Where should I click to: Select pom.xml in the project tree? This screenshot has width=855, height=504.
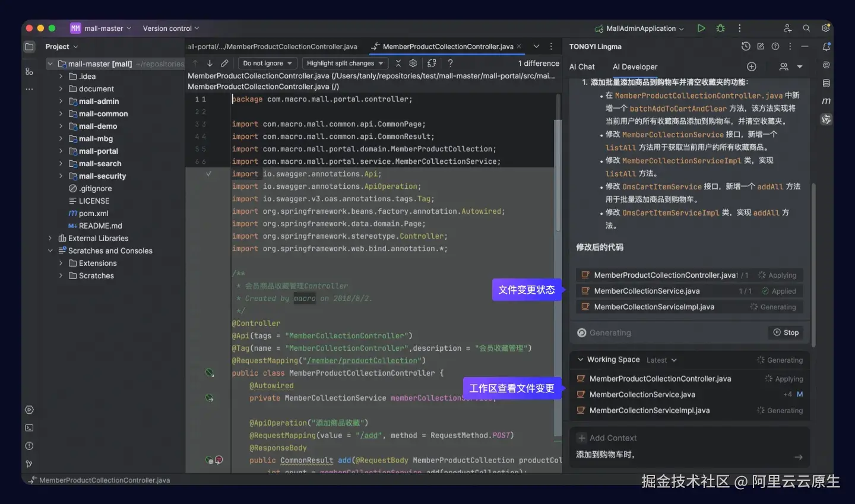click(93, 213)
